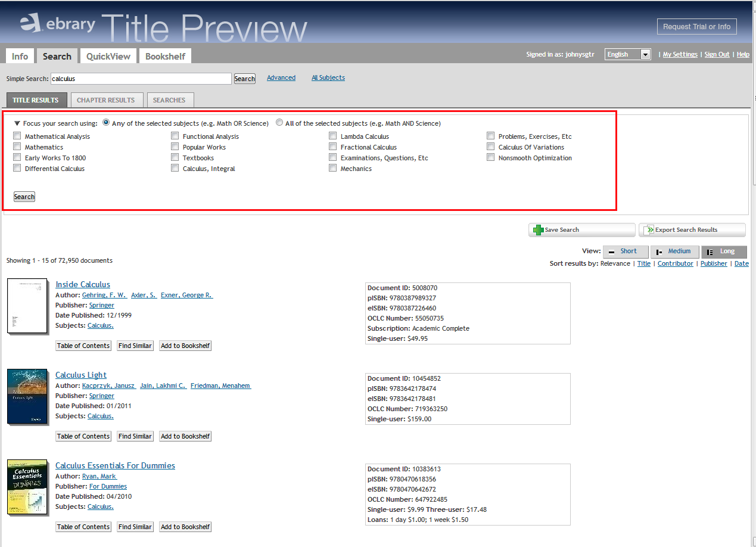
Task: Click Search button next to simple search box
Action: pos(244,79)
